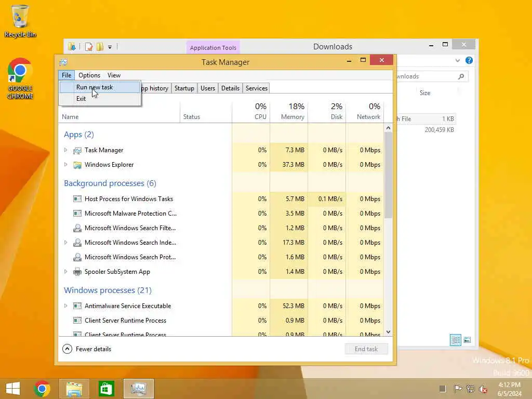This screenshot has width=532, height=399.
Task: Click the Windows Explorer process icon
Action: point(77,165)
